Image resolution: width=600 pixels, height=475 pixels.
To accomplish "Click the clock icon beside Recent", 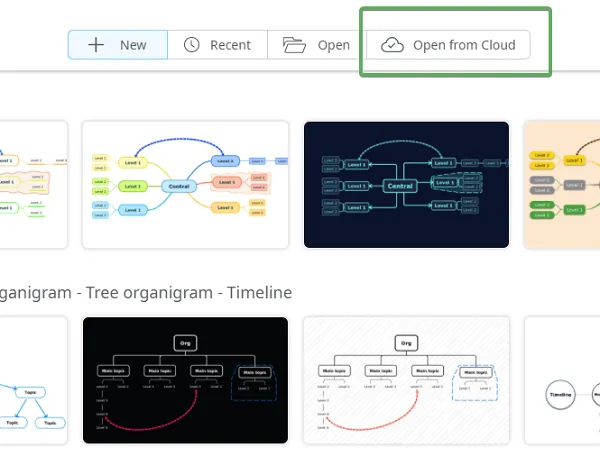I will pyautogui.click(x=191, y=45).
